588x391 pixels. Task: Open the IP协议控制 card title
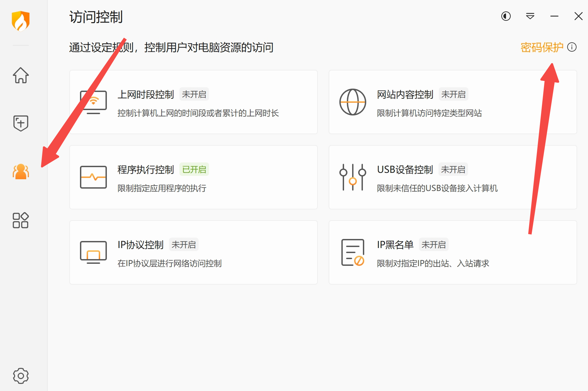[140, 245]
